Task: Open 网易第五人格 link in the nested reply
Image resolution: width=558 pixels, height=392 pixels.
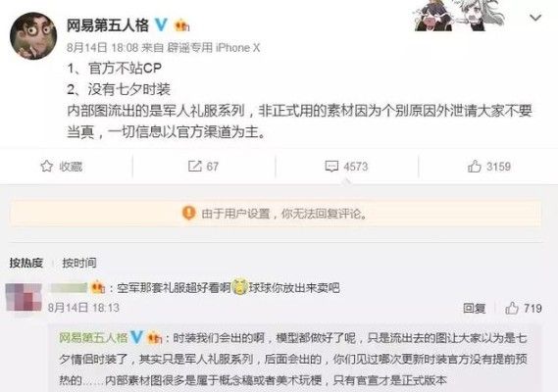Action: 93,337
